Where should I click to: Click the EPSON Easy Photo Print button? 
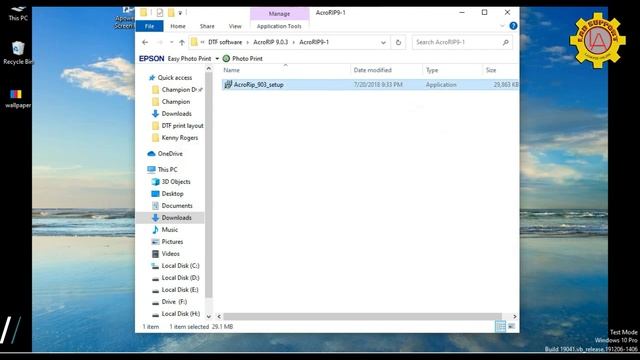[x=175, y=58]
